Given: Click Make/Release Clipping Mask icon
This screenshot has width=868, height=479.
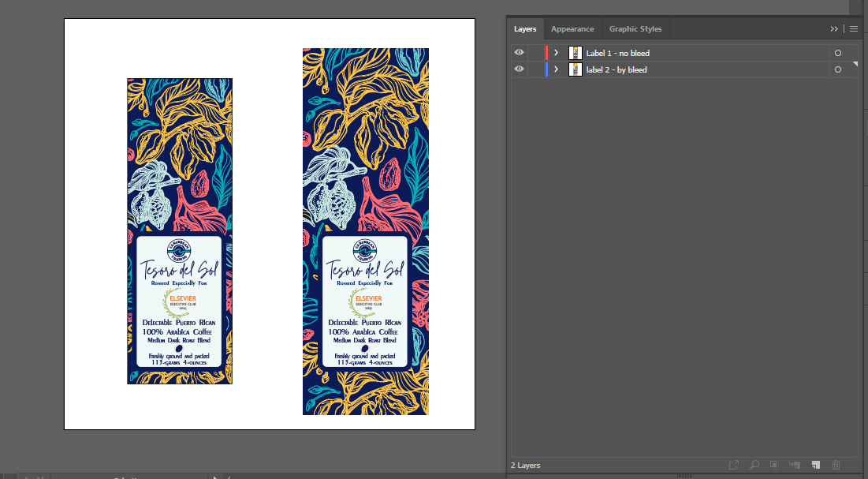Looking at the screenshot, I should point(774,465).
